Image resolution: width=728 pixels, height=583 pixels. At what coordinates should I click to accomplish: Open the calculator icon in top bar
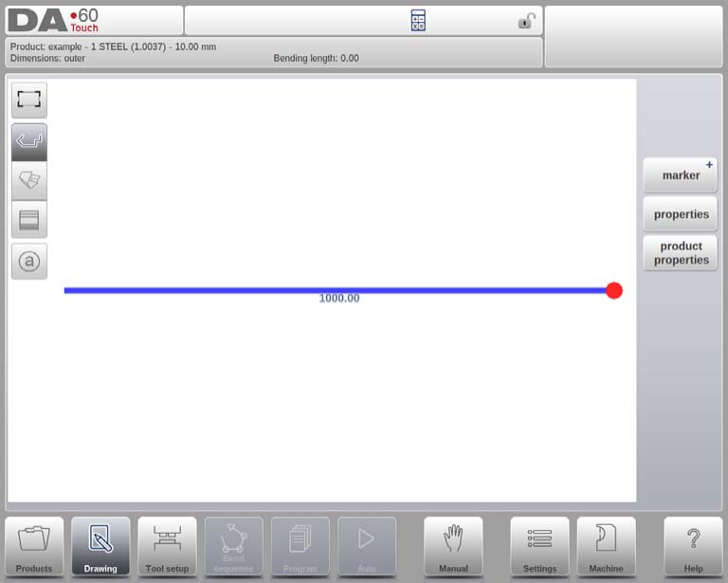click(418, 21)
